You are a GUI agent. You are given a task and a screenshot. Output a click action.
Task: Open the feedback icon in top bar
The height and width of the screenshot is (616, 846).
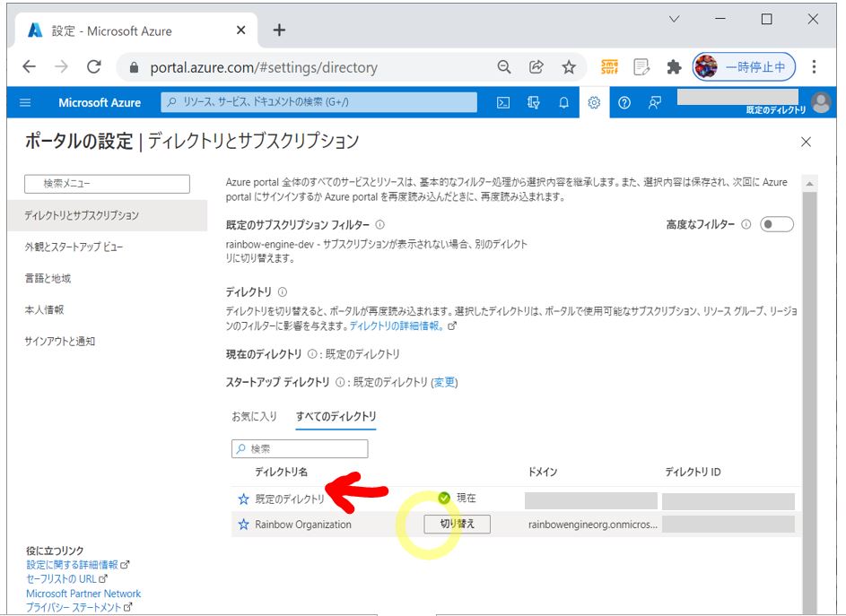(x=655, y=102)
